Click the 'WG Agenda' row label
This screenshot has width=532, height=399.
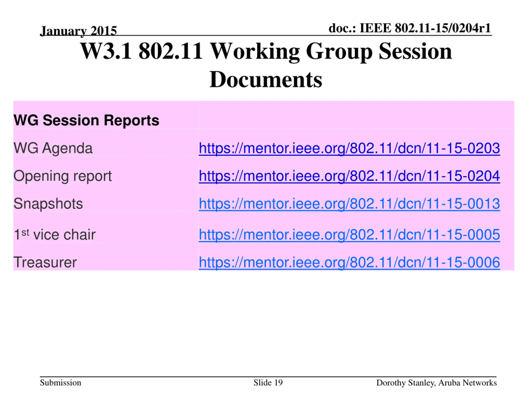click(53, 148)
